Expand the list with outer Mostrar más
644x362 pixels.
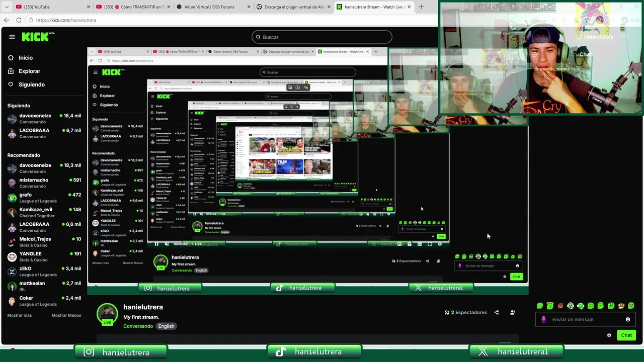click(20, 315)
